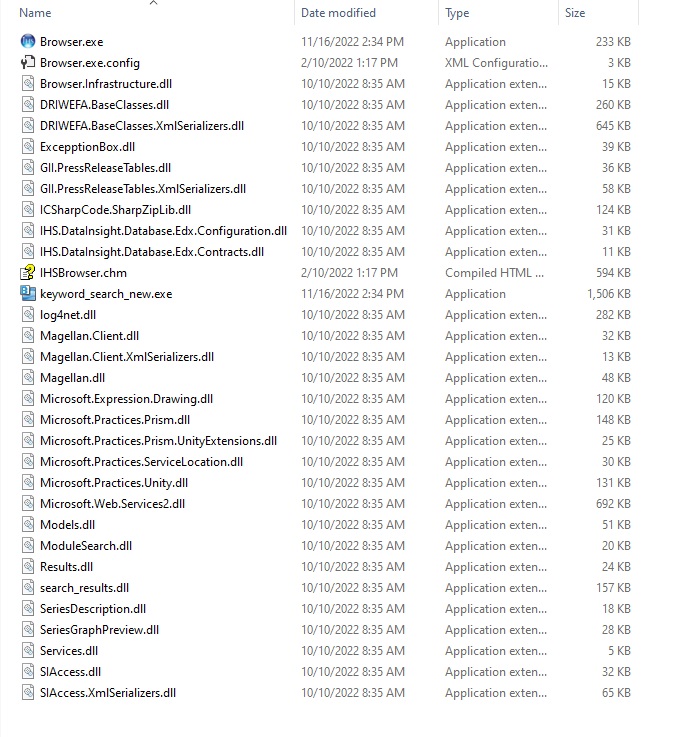Sort files by the Size column header
The image size is (677, 737).
575,13
